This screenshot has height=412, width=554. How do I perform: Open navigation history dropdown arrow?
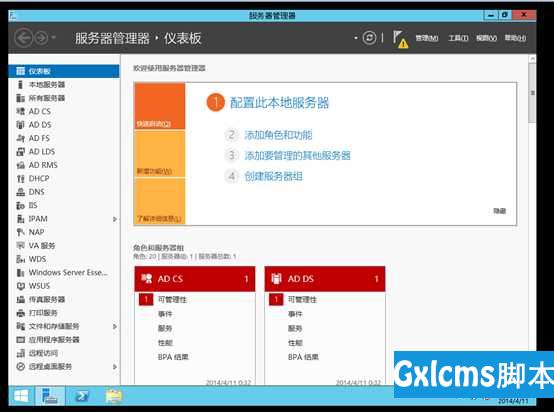pos(53,37)
